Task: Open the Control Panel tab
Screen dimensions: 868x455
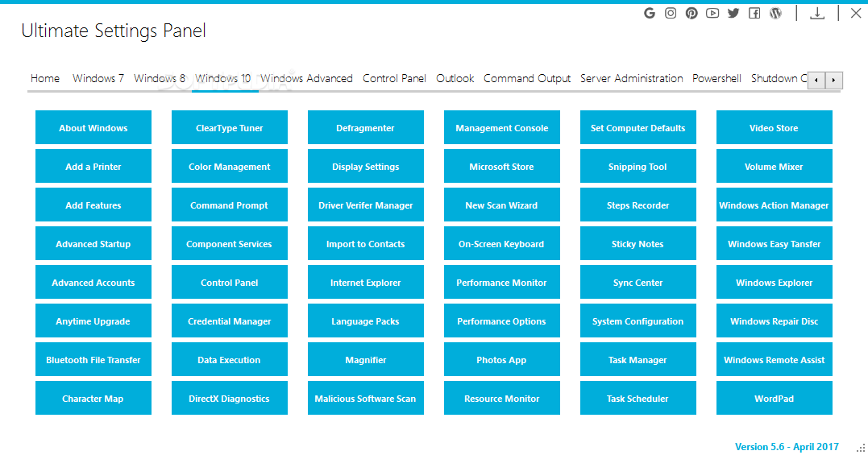Action: pyautogui.click(x=394, y=78)
